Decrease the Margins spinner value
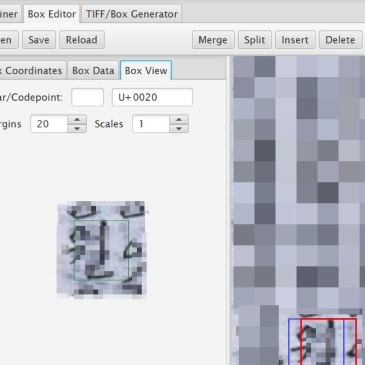This screenshot has width=365, height=365. 77,128
